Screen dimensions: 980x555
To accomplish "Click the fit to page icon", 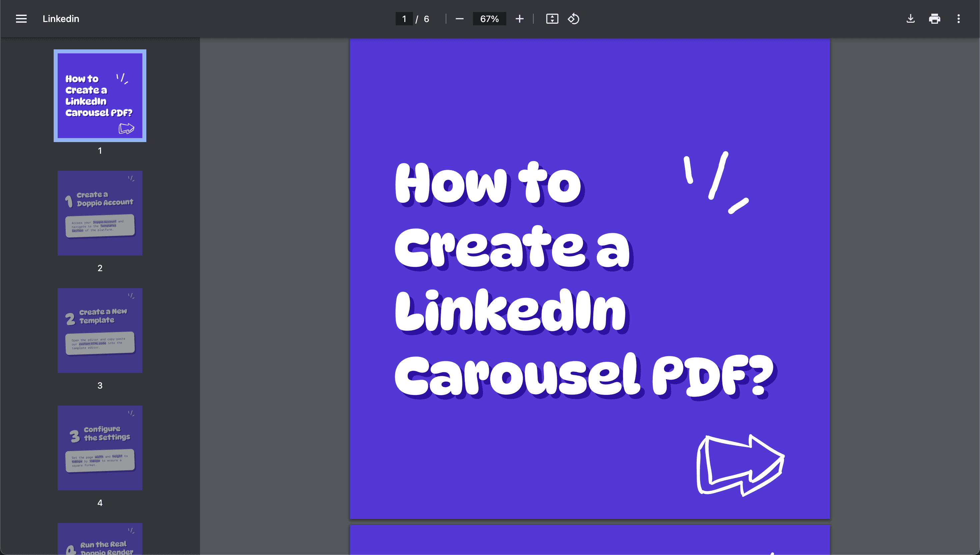I will tap(552, 19).
